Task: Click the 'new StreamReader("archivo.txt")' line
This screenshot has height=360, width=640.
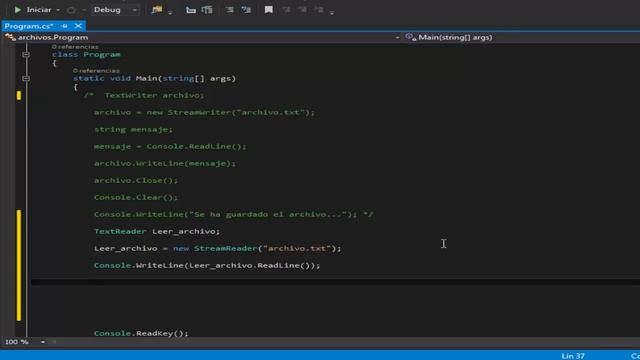Action: [x=218, y=248]
